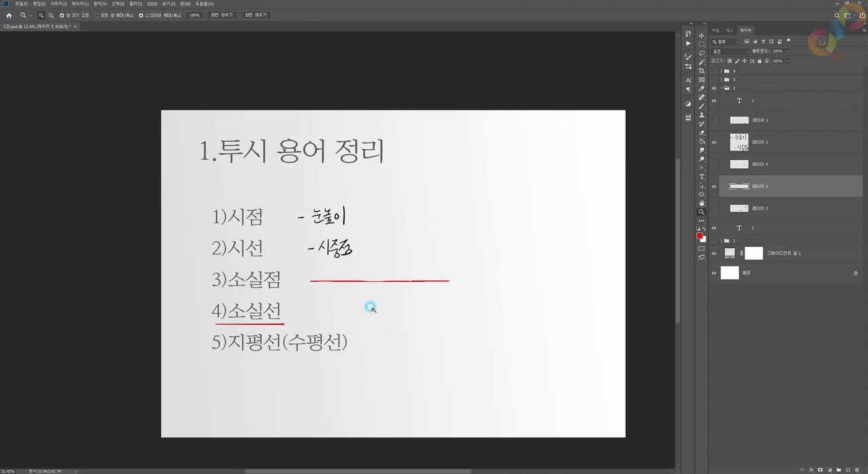Viewport: 868px width, 474px height.
Task: Select the Brush tool
Action: tap(702, 106)
